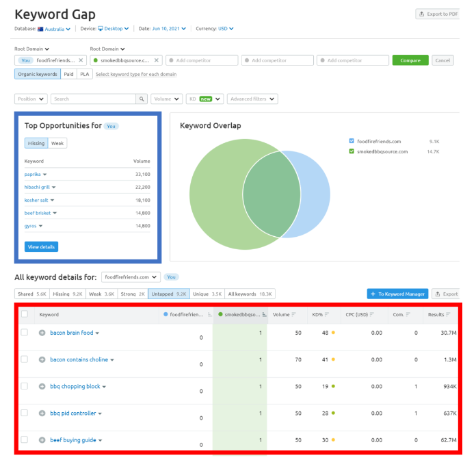Add 'bacon brain food' via plus icon
The width and height of the screenshot is (476, 460).
(42, 333)
